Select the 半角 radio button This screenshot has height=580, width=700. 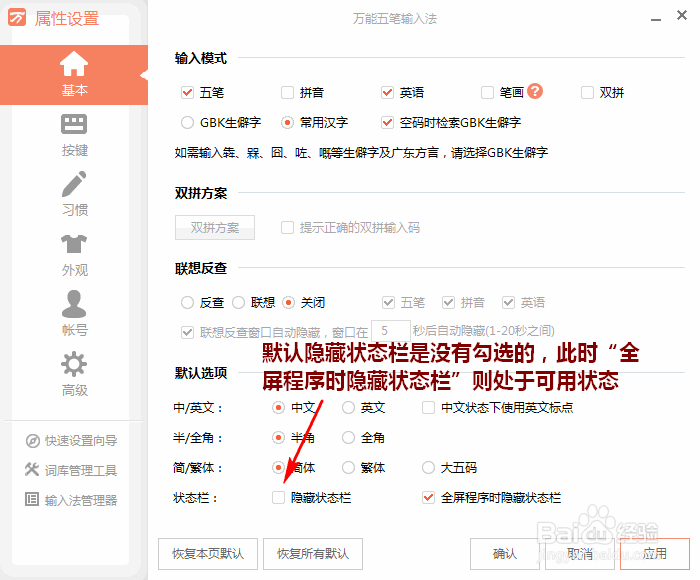pos(278,438)
